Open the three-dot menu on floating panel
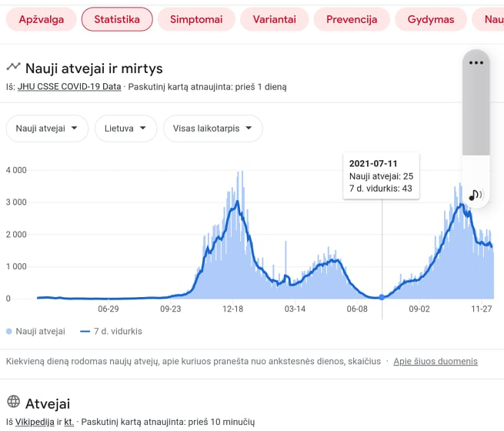Viewport: 504px width, 431px height. coord(476,62)
